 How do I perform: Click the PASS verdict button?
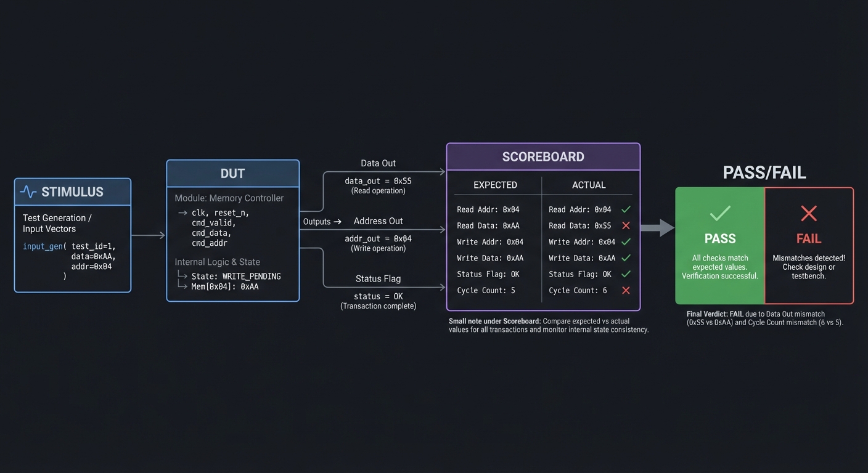tap(720, 238)
